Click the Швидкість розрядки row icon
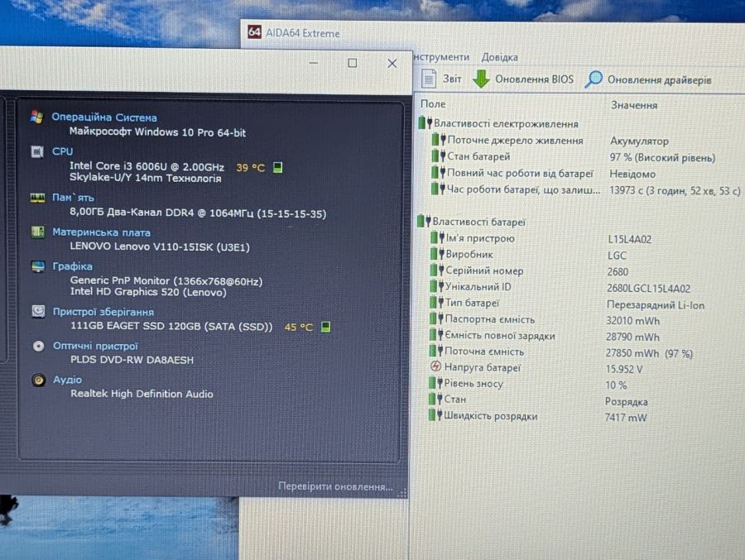The image size is (745, 560). point(435,415)
